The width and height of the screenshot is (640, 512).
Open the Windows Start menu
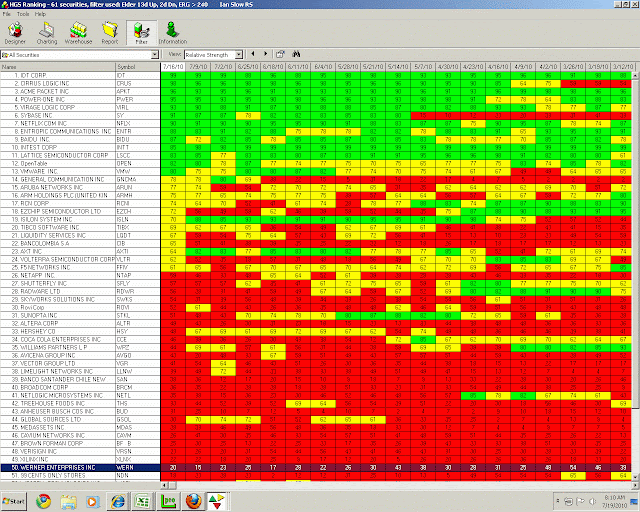14,501
